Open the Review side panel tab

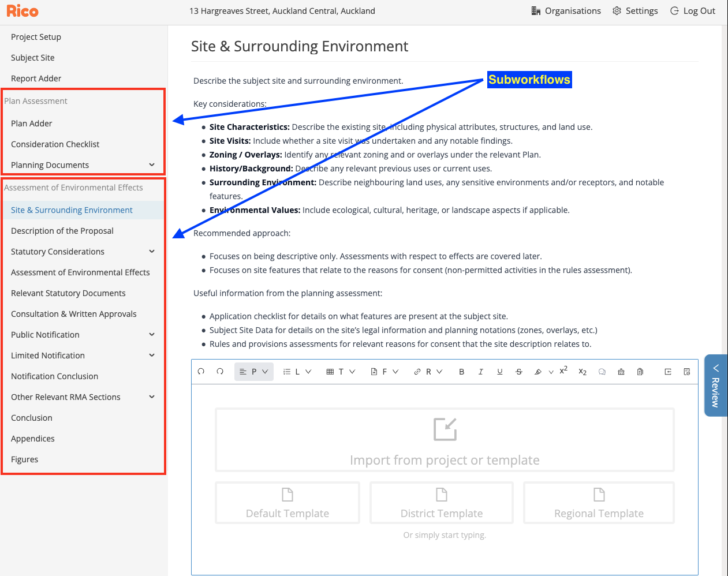pos(716,386)
